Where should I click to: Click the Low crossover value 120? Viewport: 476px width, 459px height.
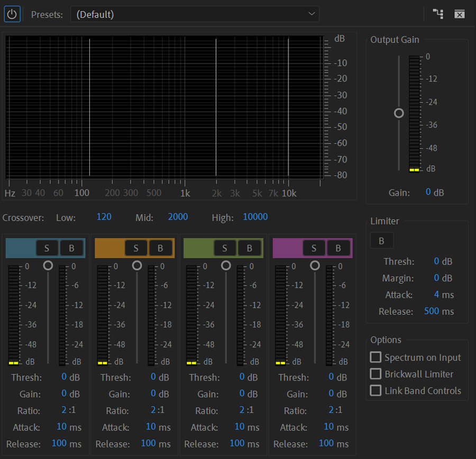104,217
